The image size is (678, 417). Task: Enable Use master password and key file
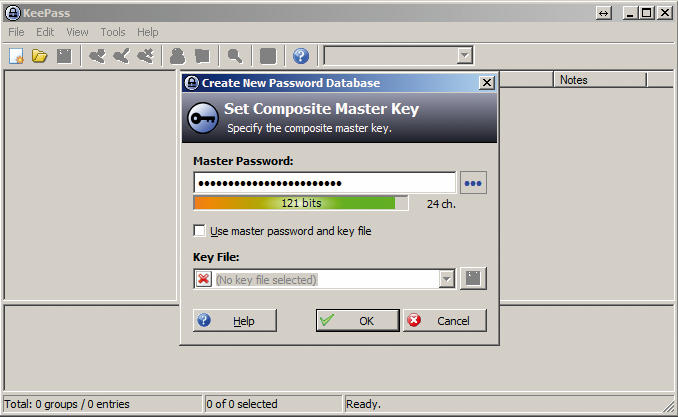point(199,231)
